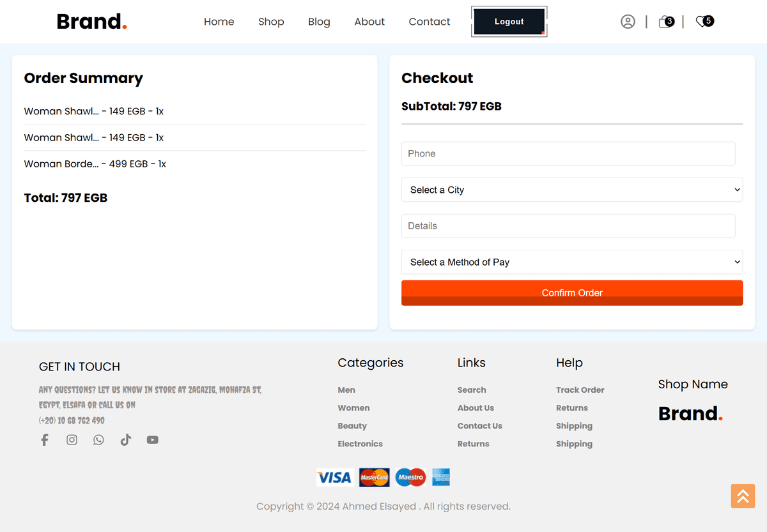Screen dimensions: 767x532
Task: Open the user account profile icon
Action: point(628,22)
